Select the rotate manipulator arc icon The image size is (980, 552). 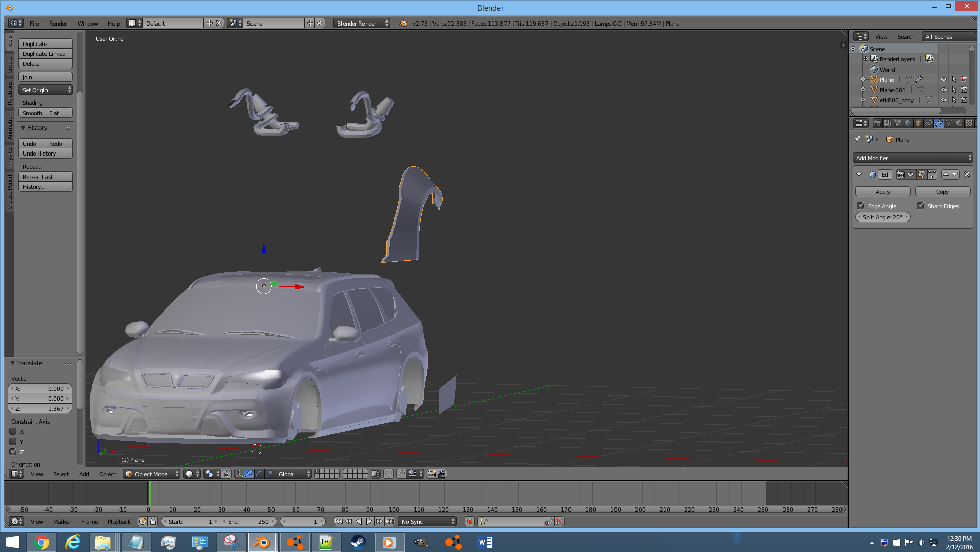click(x=259, y=474)
